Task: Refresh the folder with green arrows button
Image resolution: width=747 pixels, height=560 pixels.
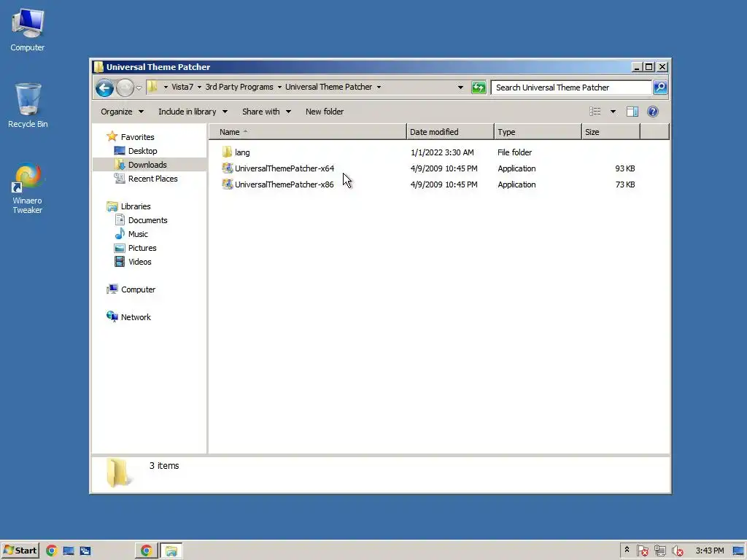Action: (479, 87)
